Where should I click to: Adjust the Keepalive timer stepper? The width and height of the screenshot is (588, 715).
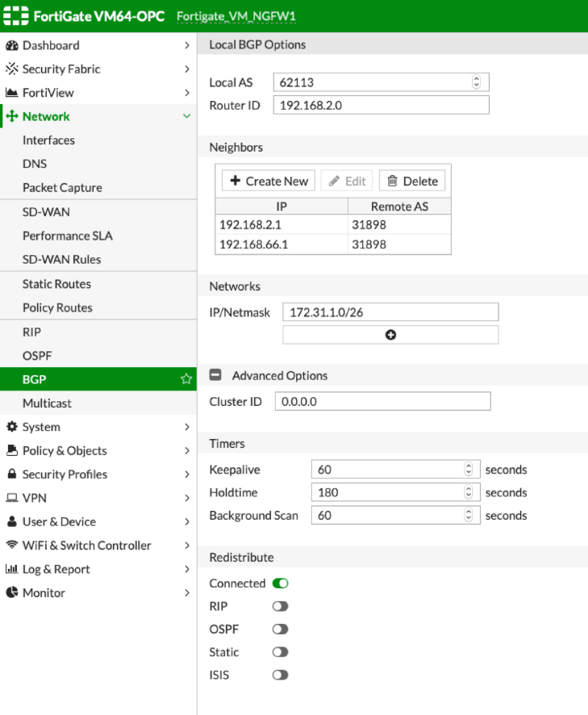(468, 470)
